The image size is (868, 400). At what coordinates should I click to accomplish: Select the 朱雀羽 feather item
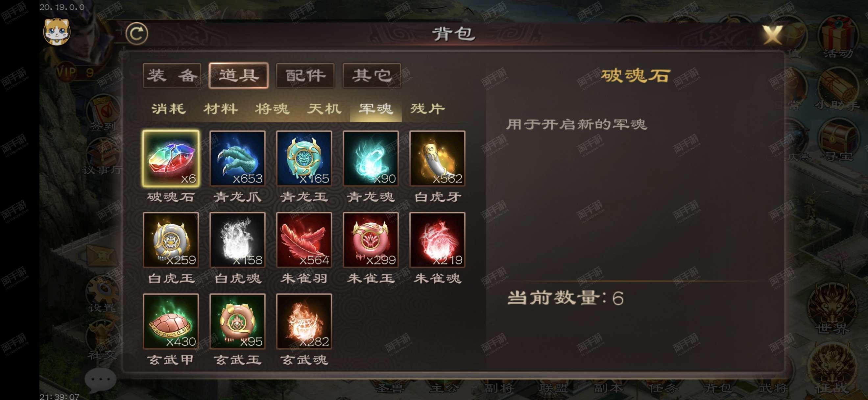click(304, 240)
